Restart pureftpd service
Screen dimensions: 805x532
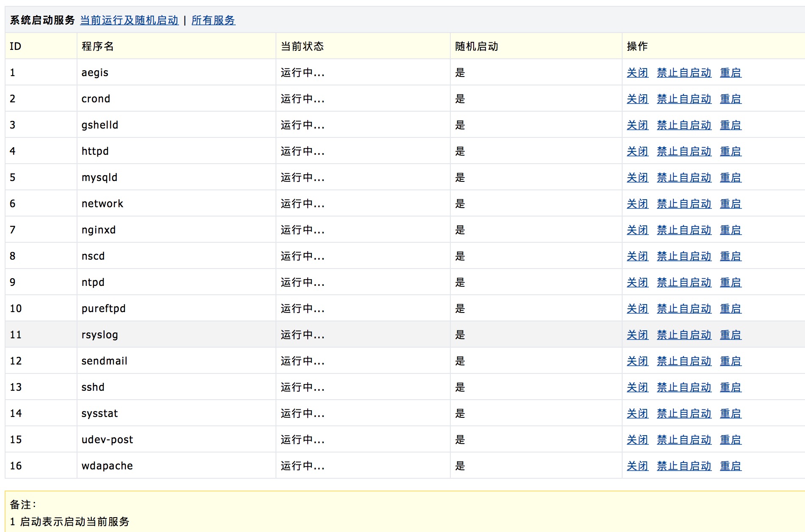pyautogui.click(x=731, y=309)
